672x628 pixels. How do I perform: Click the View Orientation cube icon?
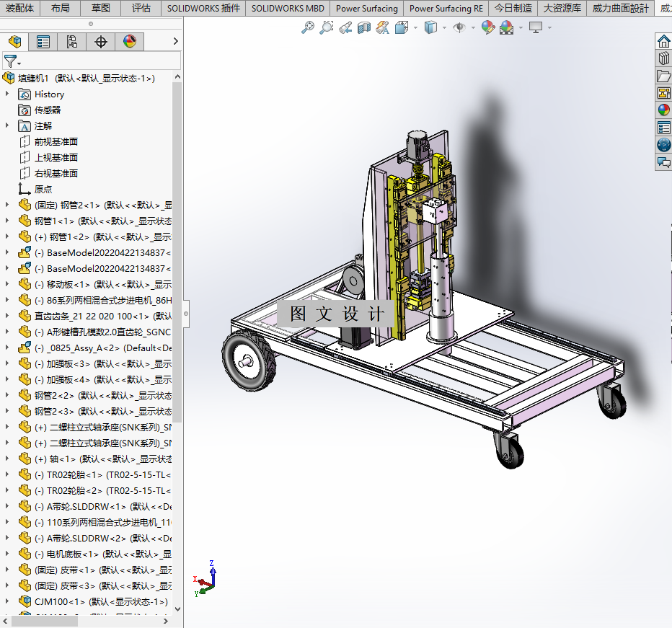pyautogui.click(x=402, y=28)
